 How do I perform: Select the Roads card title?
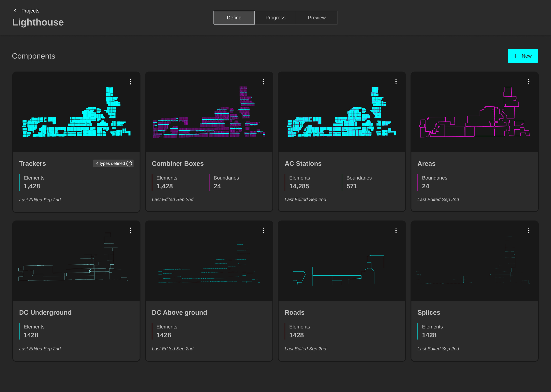pyautogui.click(x=294, y=312)
